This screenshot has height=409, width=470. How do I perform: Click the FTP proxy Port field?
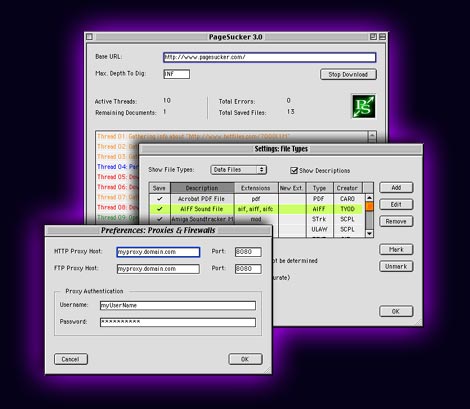[248, 269]
